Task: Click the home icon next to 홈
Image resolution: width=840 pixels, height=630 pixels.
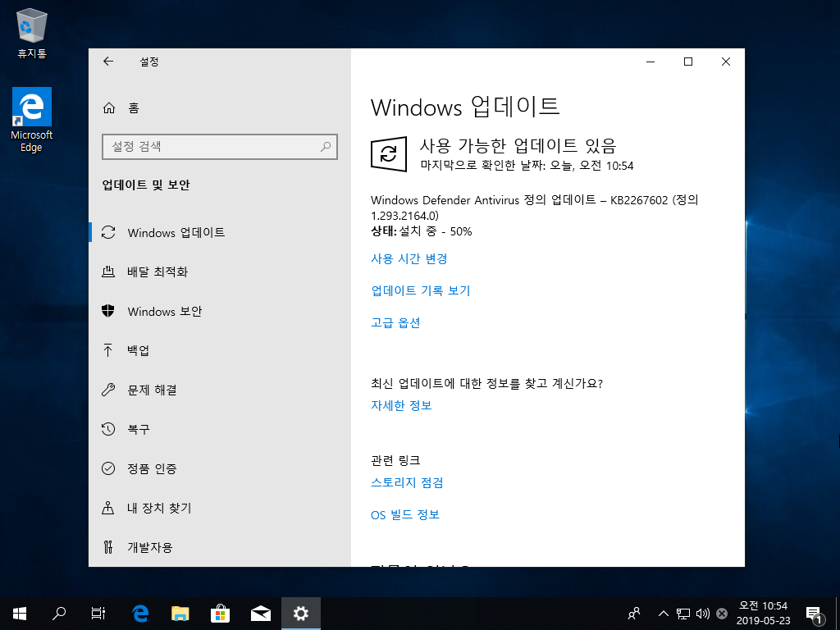Action: click(x=109, y=108)
